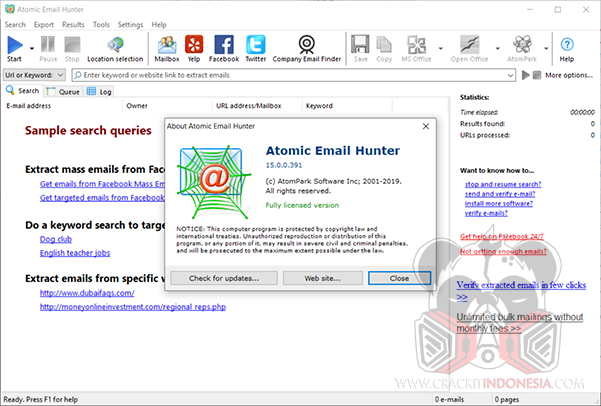This screenshot has height=406, width=601.
Task: Open the Help toolbar icon
Action: coord(567,49)
